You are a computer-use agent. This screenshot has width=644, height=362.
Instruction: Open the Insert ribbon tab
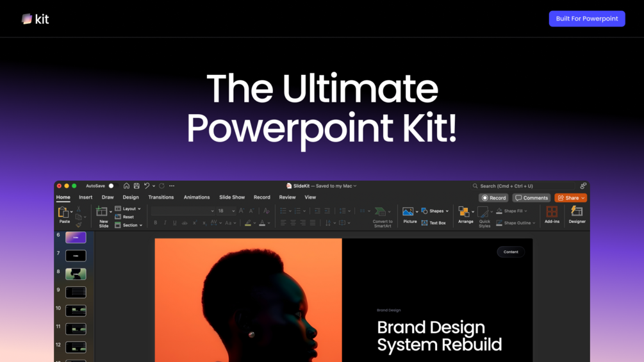tap(85, 197)
